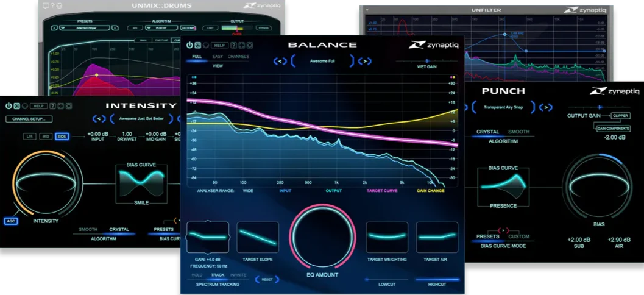Click the question mark icon in Balance
Screen dimensions: 644x295
click(233, 45)
